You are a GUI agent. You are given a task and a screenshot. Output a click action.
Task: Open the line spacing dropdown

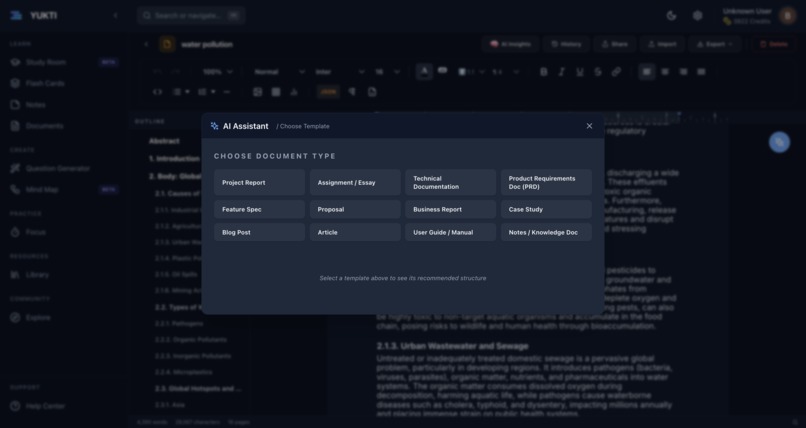click(x=505, y=72)
